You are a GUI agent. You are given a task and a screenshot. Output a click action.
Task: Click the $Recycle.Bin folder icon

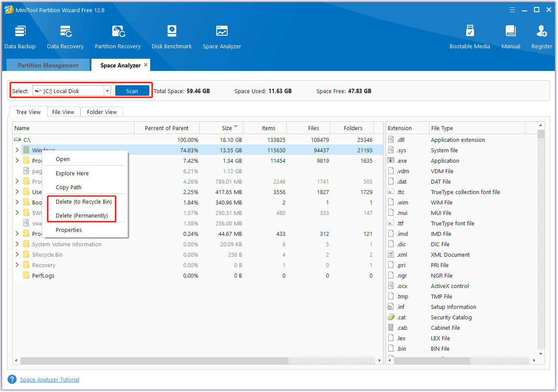(26, 255)
